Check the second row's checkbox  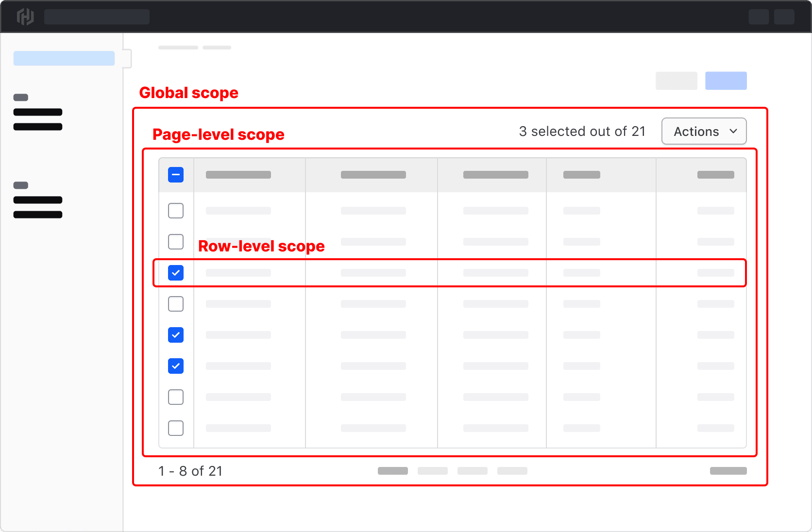[x=176, y=242]
